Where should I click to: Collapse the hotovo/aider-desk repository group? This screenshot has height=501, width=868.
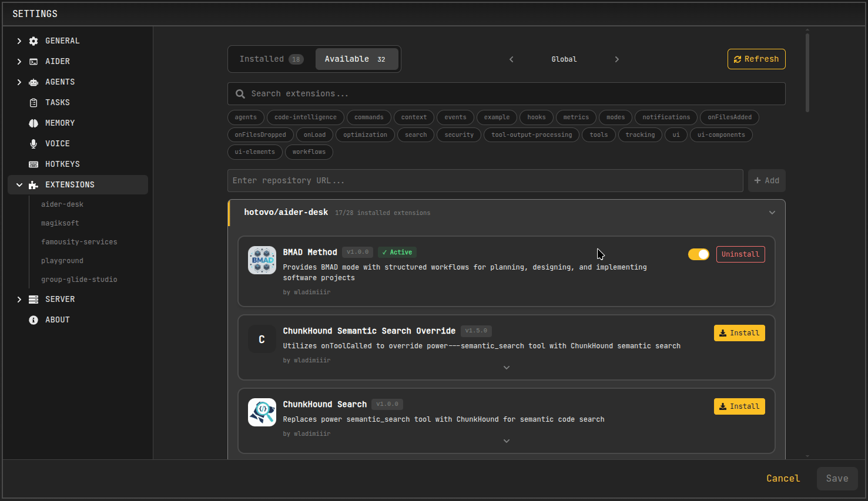pos(772,213)
